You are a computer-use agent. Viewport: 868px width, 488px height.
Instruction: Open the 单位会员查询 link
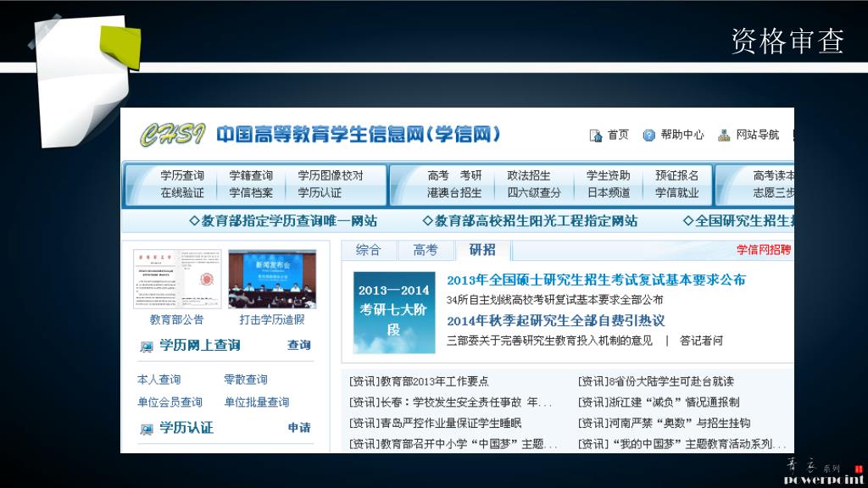coord(170,402)
